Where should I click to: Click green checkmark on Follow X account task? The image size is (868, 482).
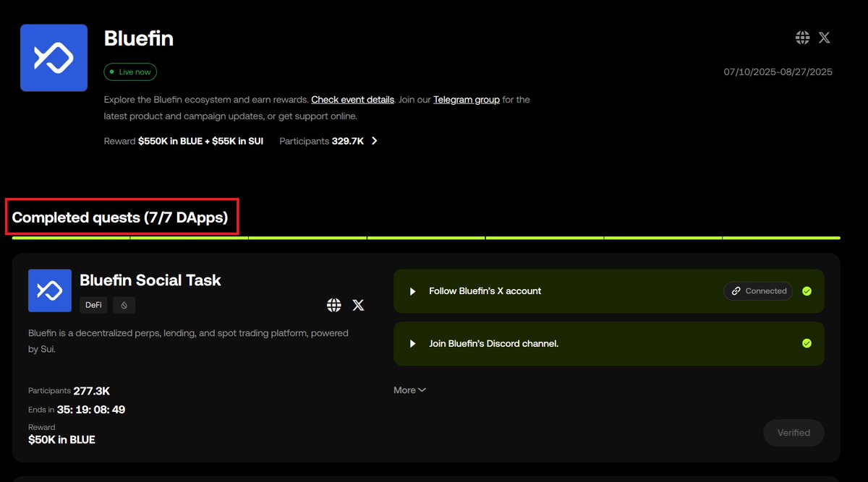click(807, 291)
